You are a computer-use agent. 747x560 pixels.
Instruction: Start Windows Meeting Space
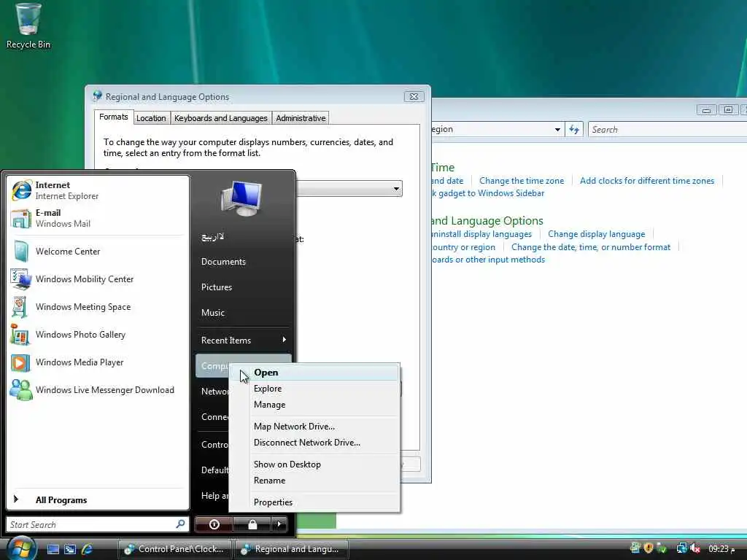pos(98,307)
